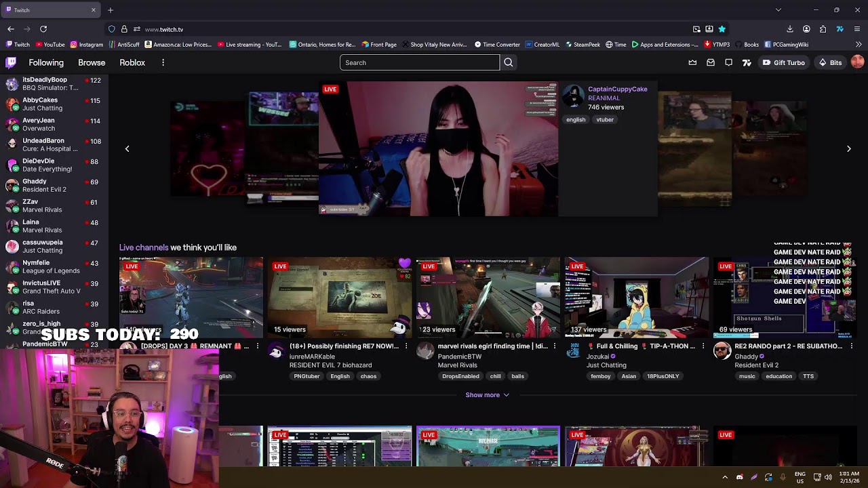Open Nymfelie in followed channels sidebar
Screen dimensions: 868x488
click(53, 266)
